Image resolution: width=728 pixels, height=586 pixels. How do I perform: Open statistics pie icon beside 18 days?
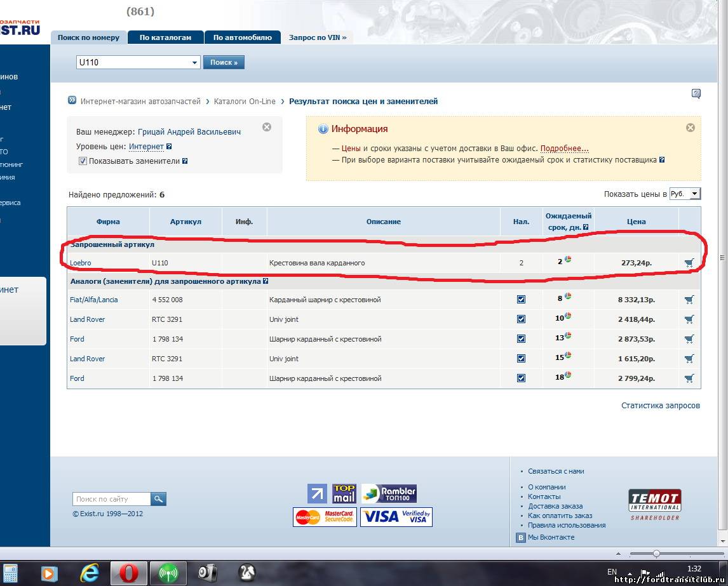pos(568,375)
